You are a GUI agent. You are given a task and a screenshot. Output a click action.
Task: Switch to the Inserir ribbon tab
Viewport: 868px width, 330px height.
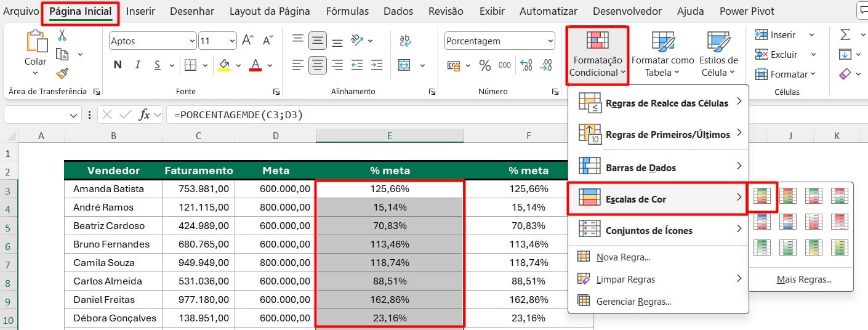point(140,11)
